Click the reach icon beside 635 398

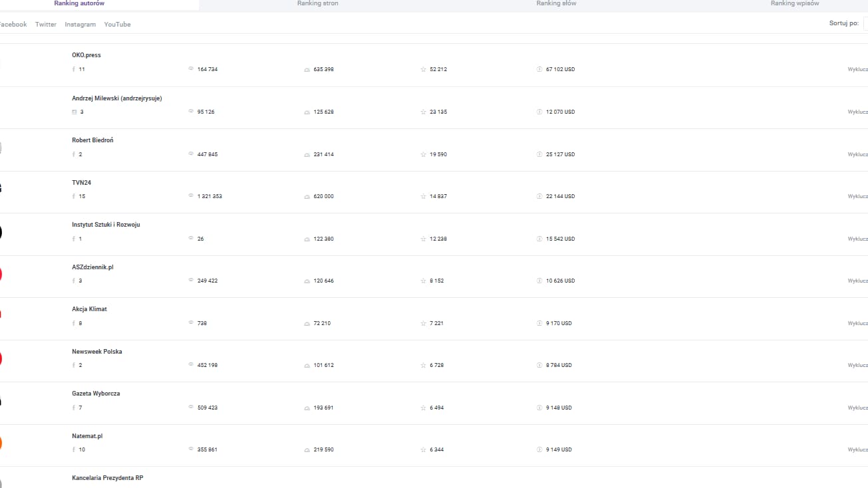(307, 69)
